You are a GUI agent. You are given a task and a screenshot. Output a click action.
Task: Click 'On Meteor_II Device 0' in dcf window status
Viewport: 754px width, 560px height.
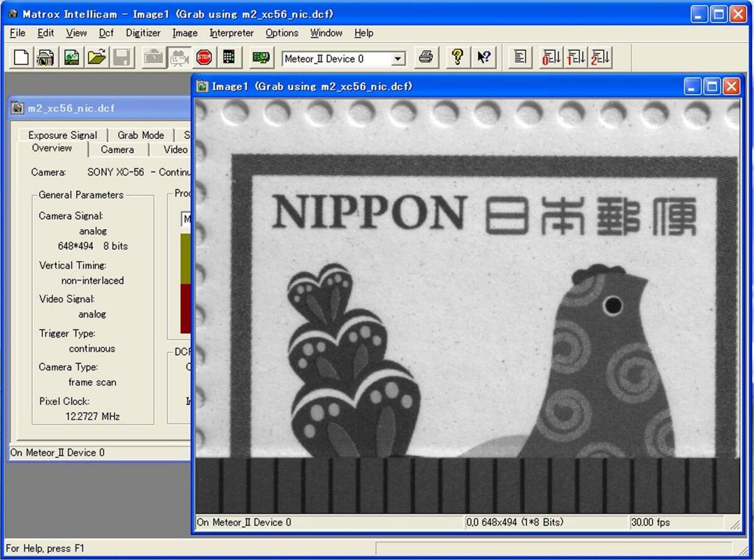pyautogui.click(x=58, y=453)
